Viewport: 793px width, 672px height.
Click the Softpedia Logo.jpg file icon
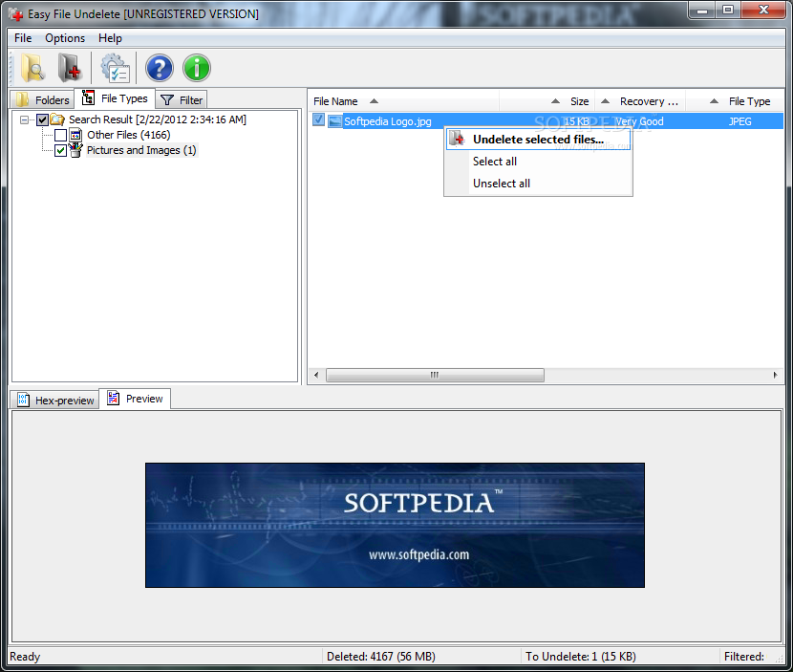(x=334, y=121)
